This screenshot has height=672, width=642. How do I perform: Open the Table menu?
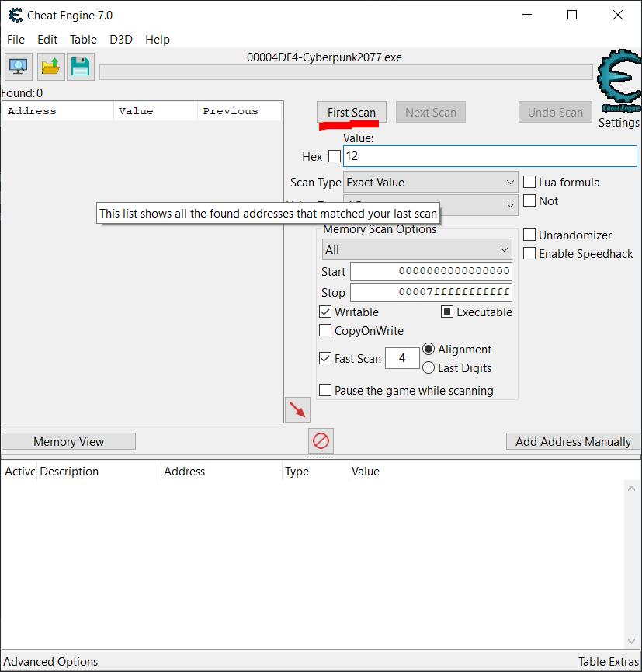(x=83, y=40)
